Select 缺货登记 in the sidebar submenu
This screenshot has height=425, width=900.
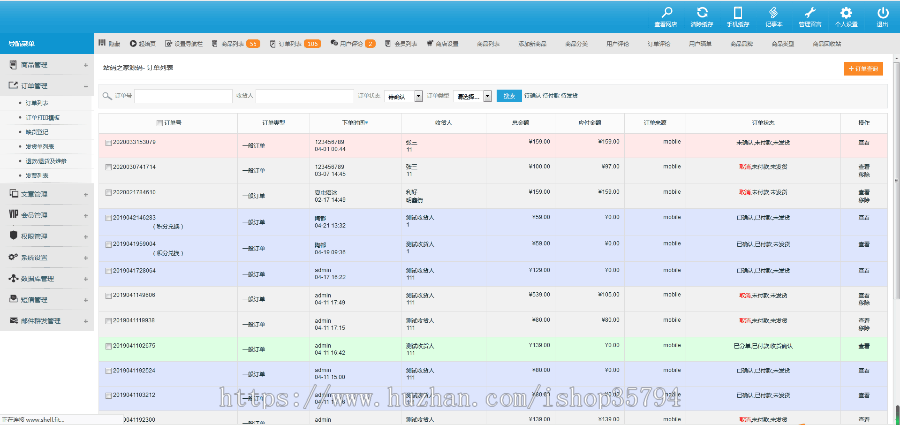click(37, 132)
